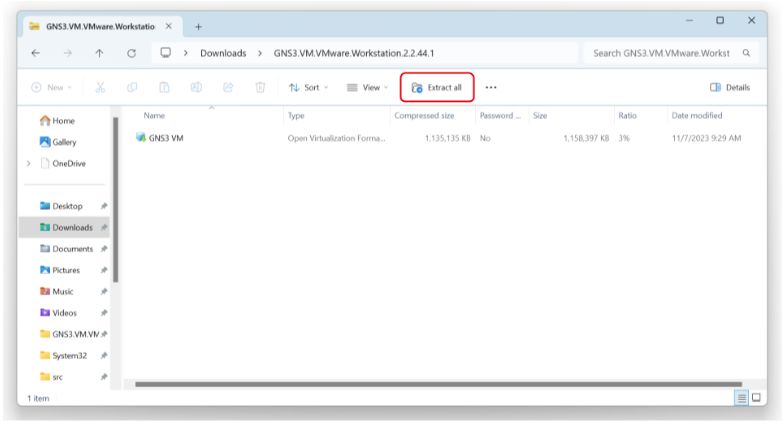Click the forward navigation arrow
The width and height of the screenshot is (782, 422).
[68, 53]
